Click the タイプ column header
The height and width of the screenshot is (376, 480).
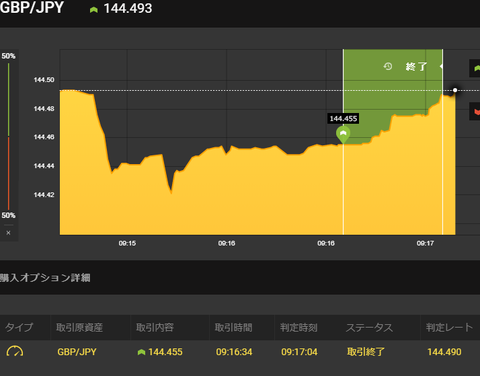click(x=19, y=327)
